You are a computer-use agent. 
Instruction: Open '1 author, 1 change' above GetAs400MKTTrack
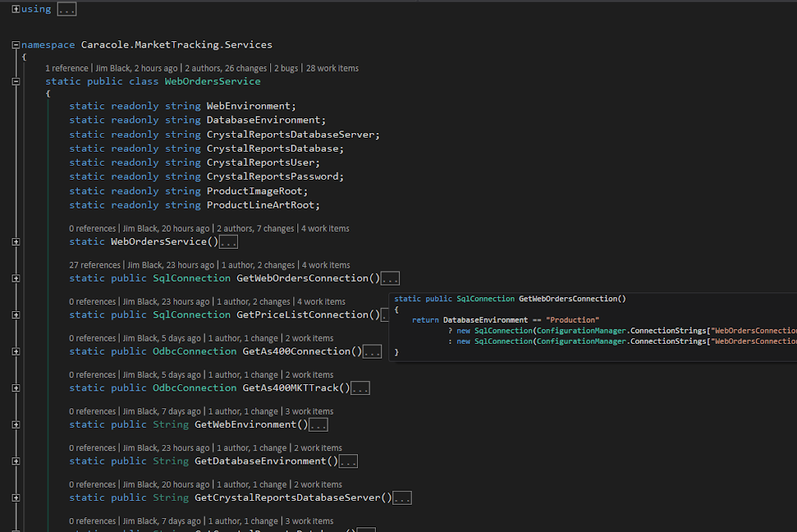coord(244,375)
